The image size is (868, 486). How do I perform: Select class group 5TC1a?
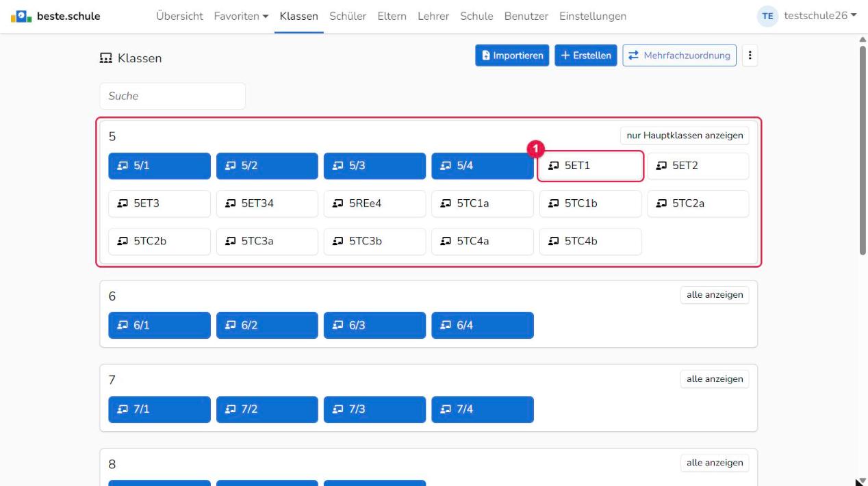coord(483,203)
